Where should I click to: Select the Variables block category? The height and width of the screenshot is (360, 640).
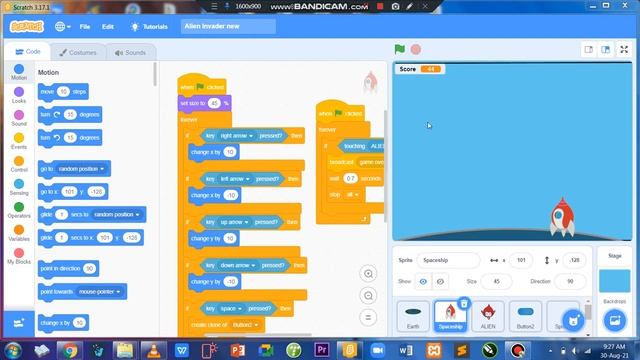19,233
